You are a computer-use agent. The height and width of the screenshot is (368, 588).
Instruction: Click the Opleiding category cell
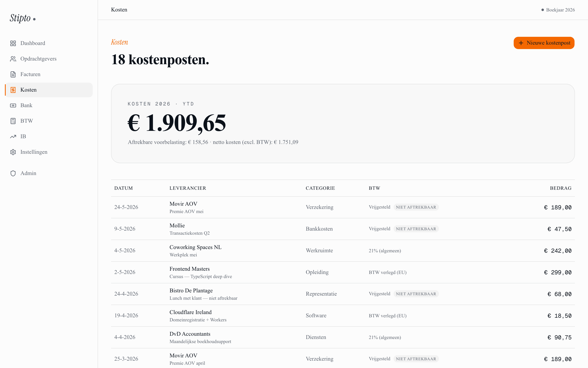tap(317, 272)
